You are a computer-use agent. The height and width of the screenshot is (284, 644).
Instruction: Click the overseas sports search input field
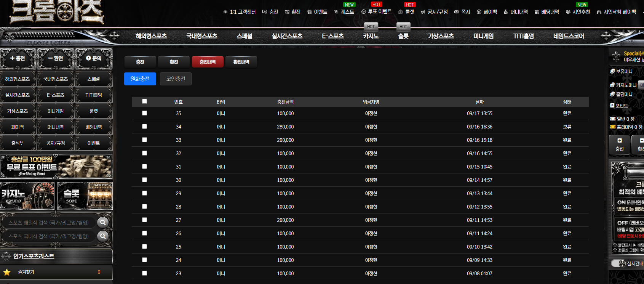point(49,223)
